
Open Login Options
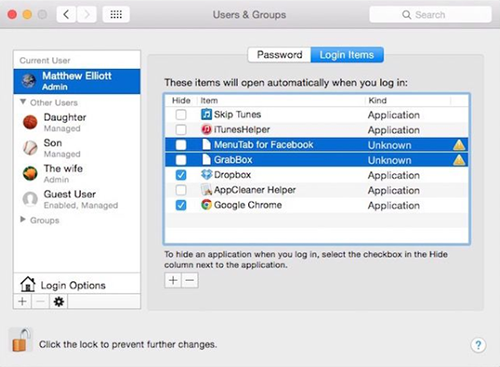click(x=77, y=285)
